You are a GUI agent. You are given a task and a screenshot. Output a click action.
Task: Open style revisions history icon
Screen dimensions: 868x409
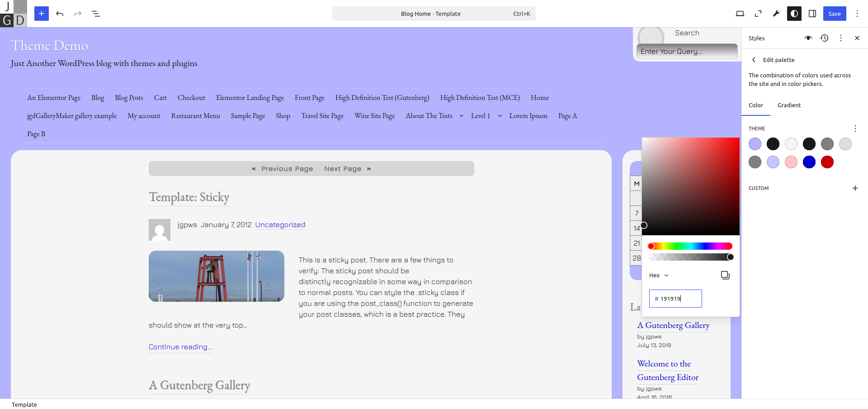tap(824, 38)
